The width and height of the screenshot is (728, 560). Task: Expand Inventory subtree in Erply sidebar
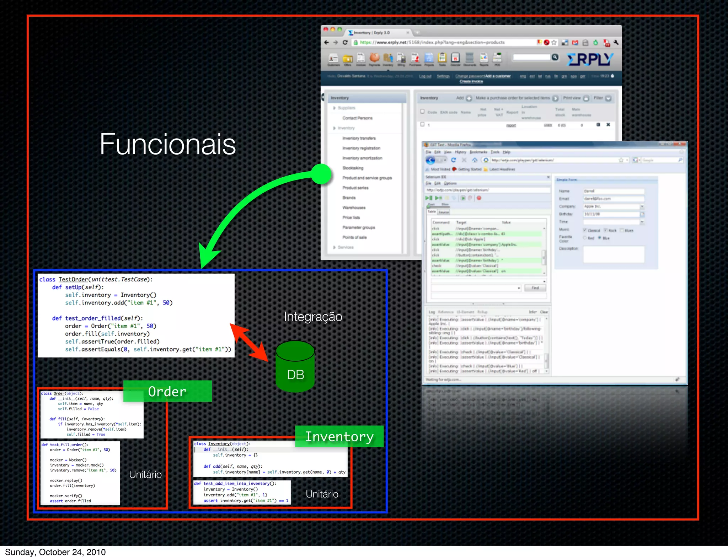tap(334, 128)
